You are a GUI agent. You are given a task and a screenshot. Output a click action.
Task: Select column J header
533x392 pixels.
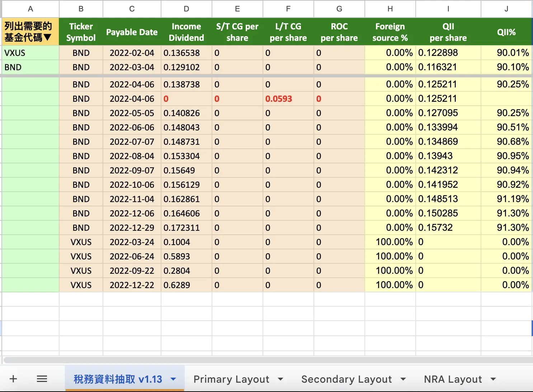tap(506, 9)
